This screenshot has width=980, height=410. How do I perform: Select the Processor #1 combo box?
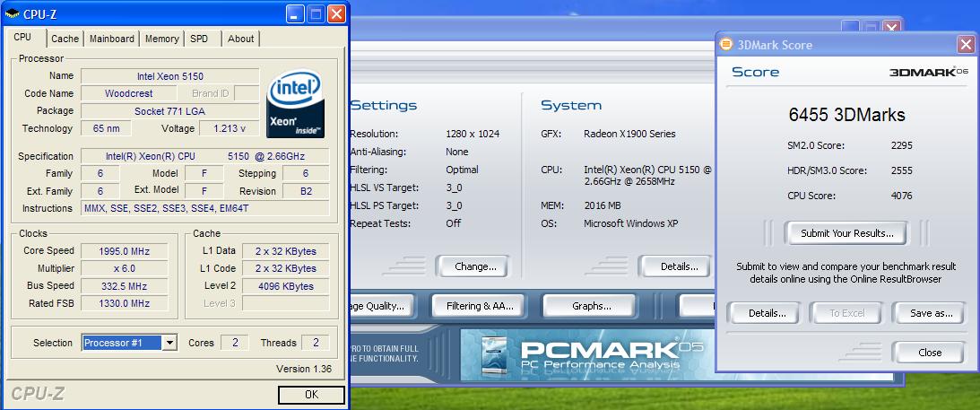[129, 343]
